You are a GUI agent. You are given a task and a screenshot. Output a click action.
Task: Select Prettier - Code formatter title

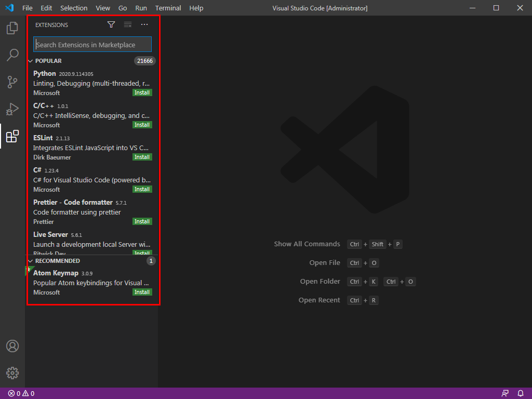[x=73, y=202]
